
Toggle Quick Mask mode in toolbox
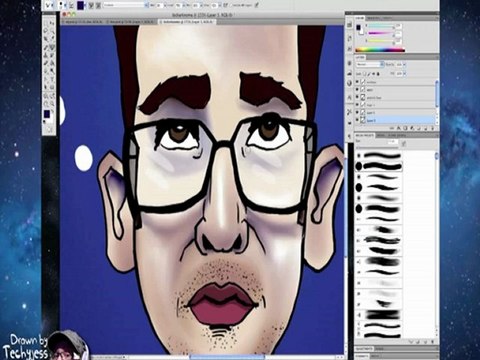50,129
